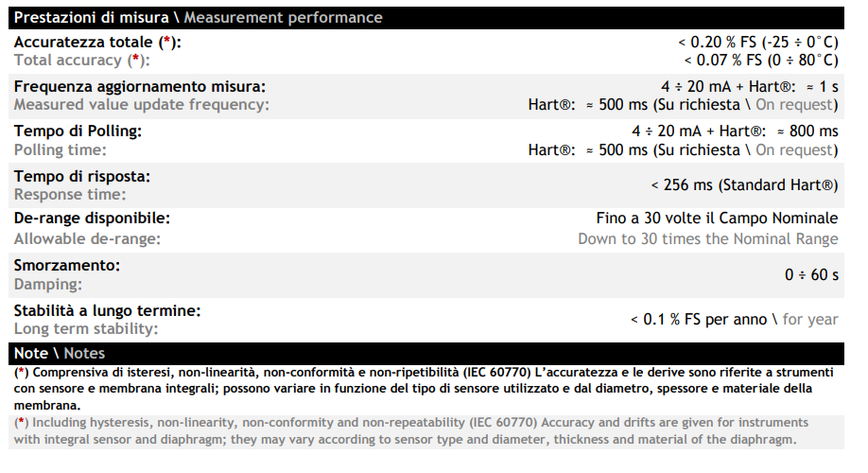Click "Down to 30 times the Nominal Range"
Image resolution: width=868 pixels, height=473 pixels.
tap(707, 238)
